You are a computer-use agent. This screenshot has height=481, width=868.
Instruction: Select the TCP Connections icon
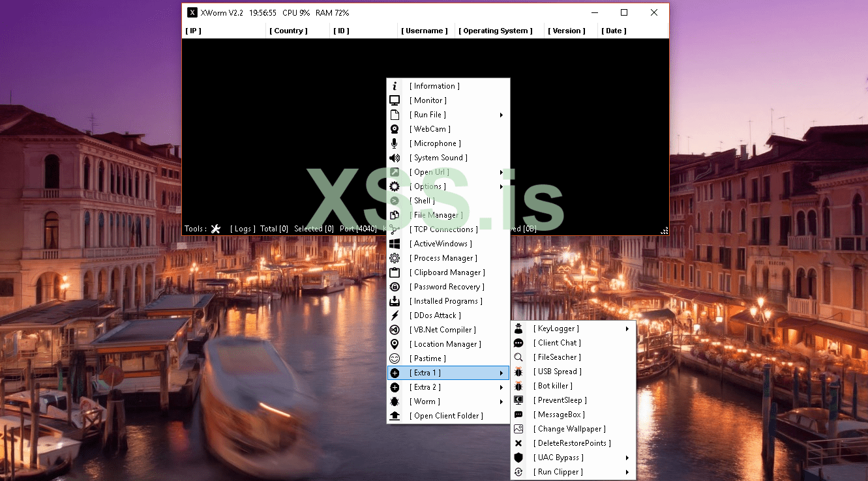[x=395, y=229]
